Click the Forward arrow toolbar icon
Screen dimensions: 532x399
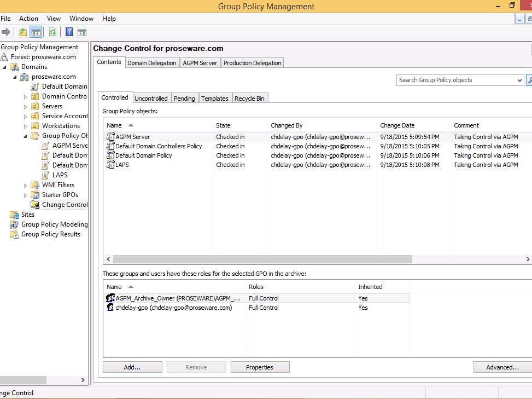(x=6, y=32)
